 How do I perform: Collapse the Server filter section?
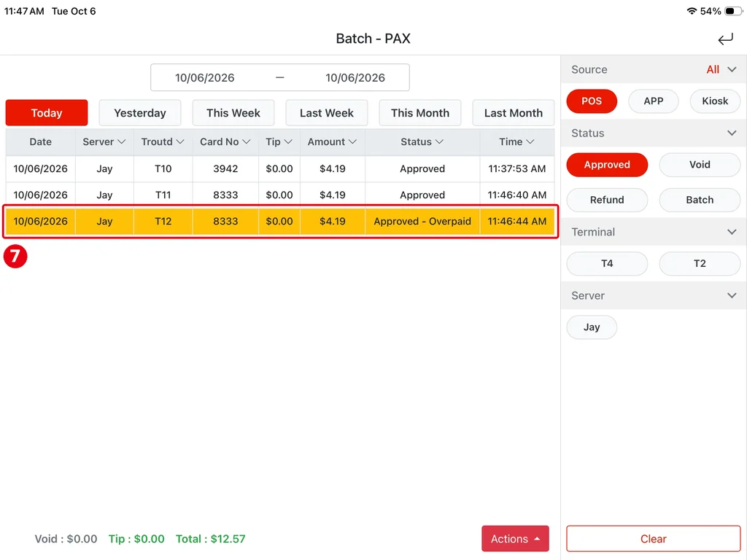coord(732,296)
